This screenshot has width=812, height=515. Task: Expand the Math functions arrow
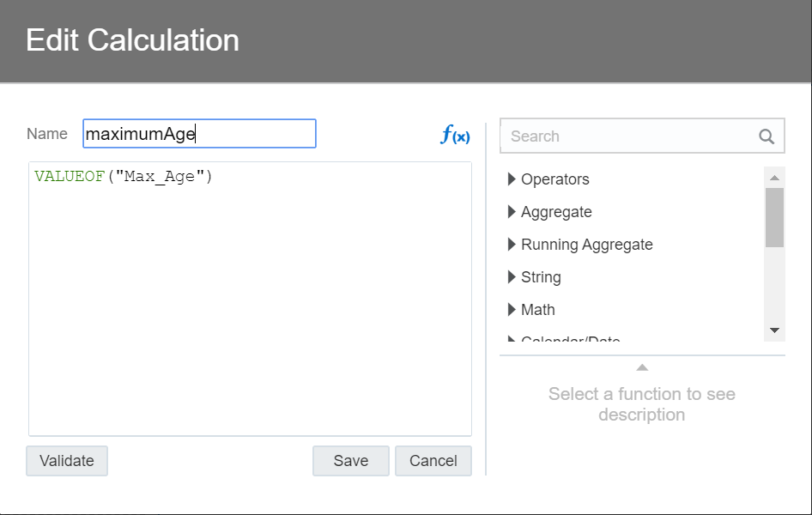tap(512, 310)
